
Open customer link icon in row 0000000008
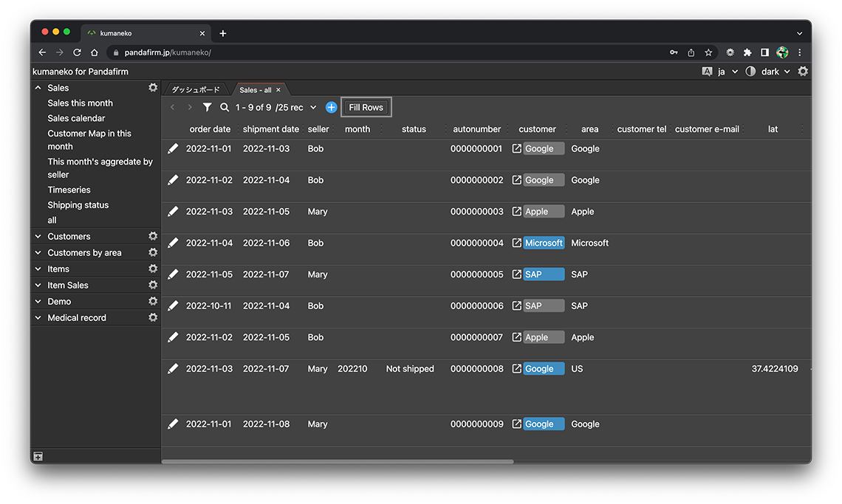[x=517, y=369]
